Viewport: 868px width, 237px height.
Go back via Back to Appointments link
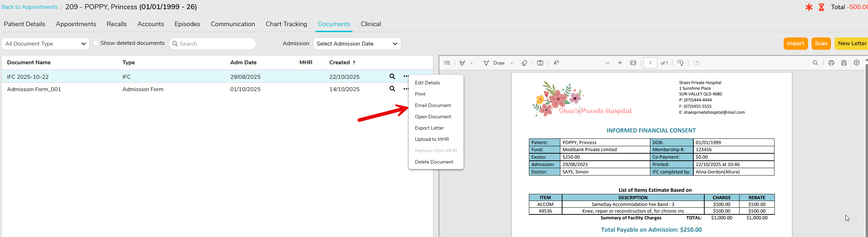tap(30, 7)
